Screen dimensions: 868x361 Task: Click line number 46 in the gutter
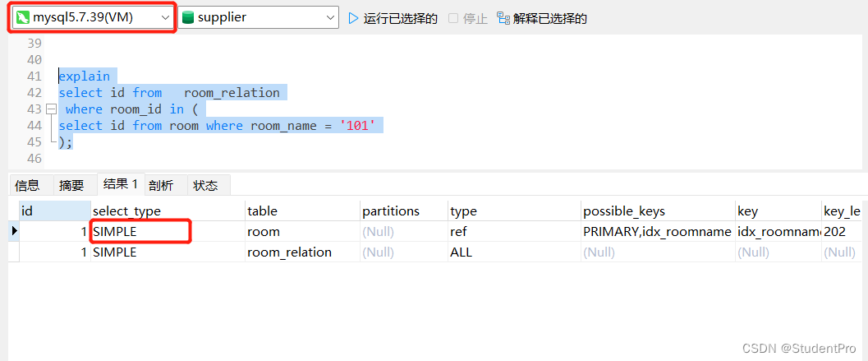click(x=34, y=159)
